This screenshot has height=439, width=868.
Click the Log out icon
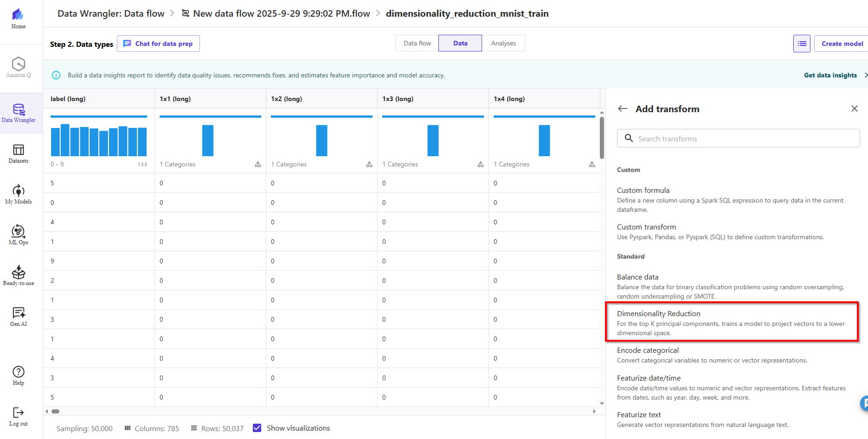coord(19,416)
